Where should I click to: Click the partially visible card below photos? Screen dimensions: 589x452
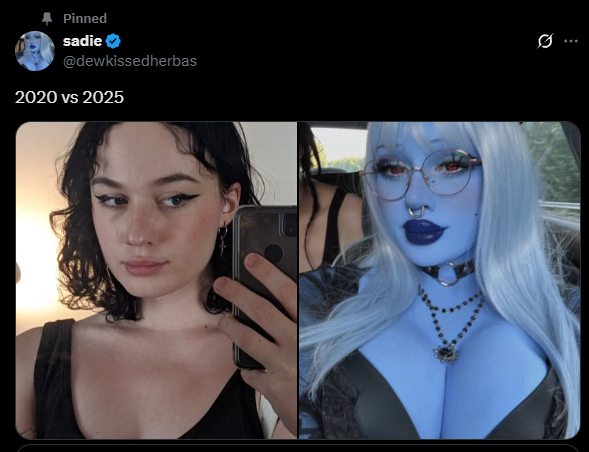pyautogui.click(x=298, y=448)
